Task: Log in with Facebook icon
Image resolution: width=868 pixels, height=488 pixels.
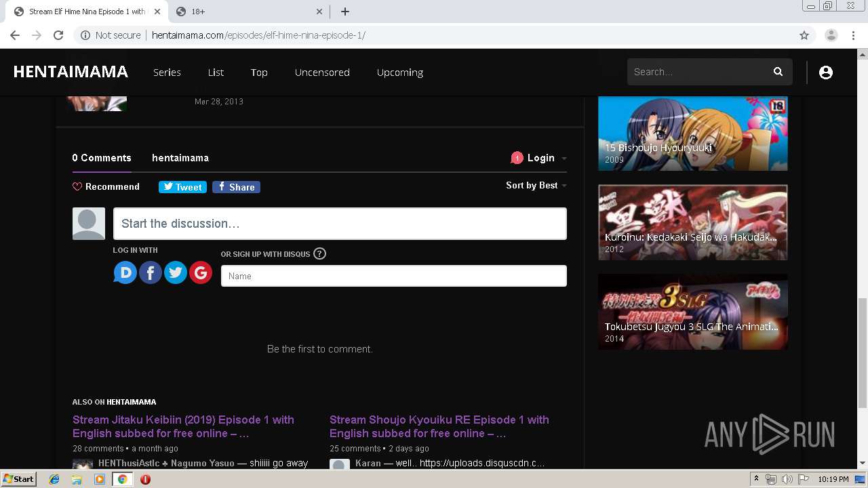Action: [151, 273]
